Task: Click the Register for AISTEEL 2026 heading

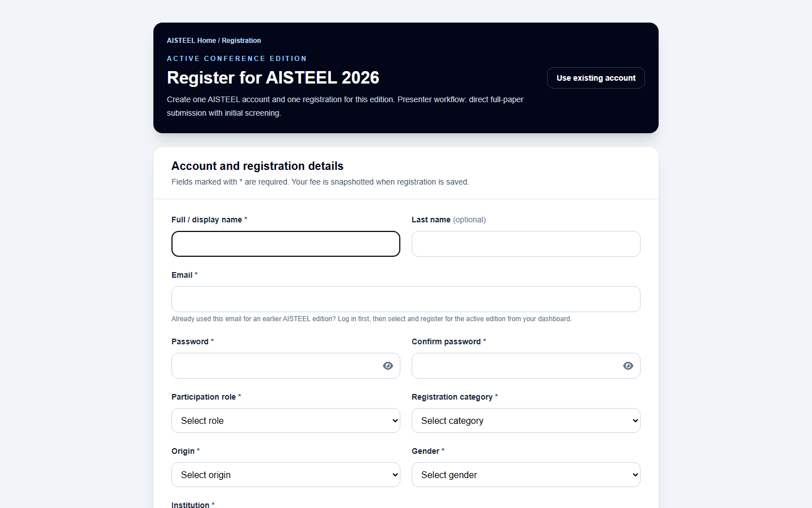Action: pos(273,77)
